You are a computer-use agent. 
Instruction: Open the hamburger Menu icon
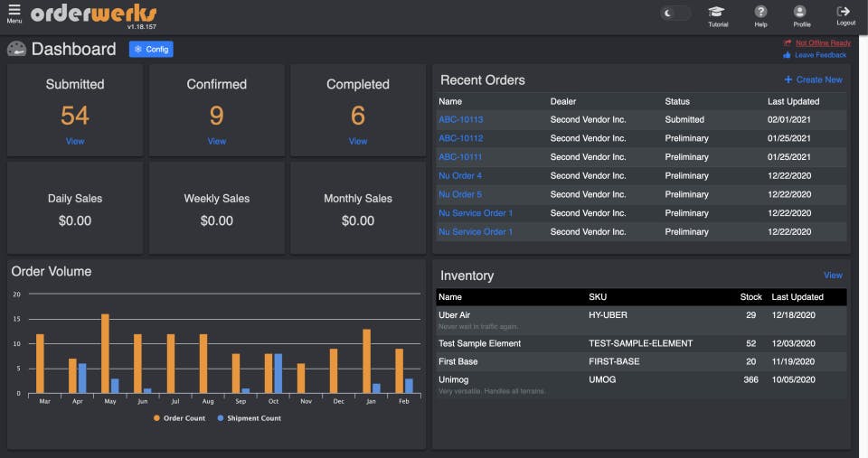(x=14, y=12)
